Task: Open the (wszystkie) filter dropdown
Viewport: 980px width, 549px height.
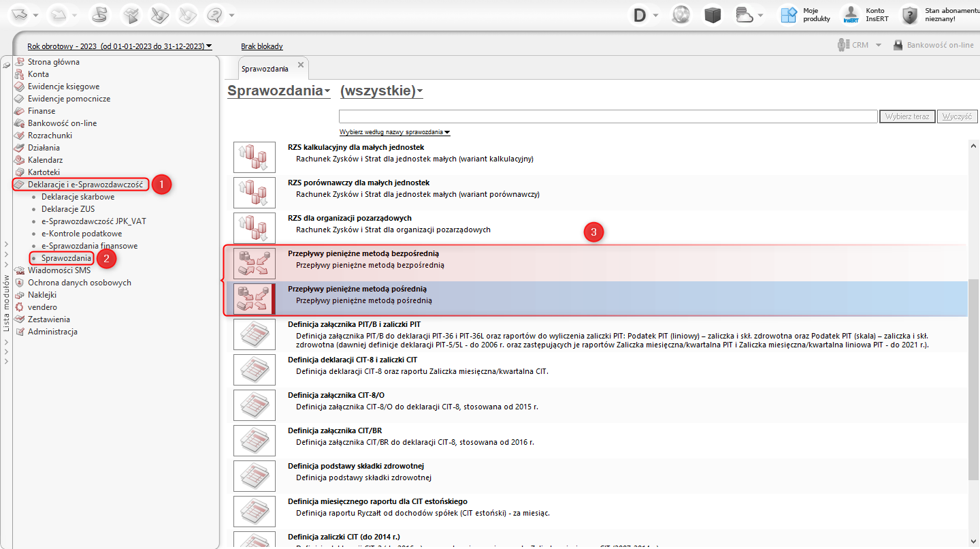Action: 381,91
